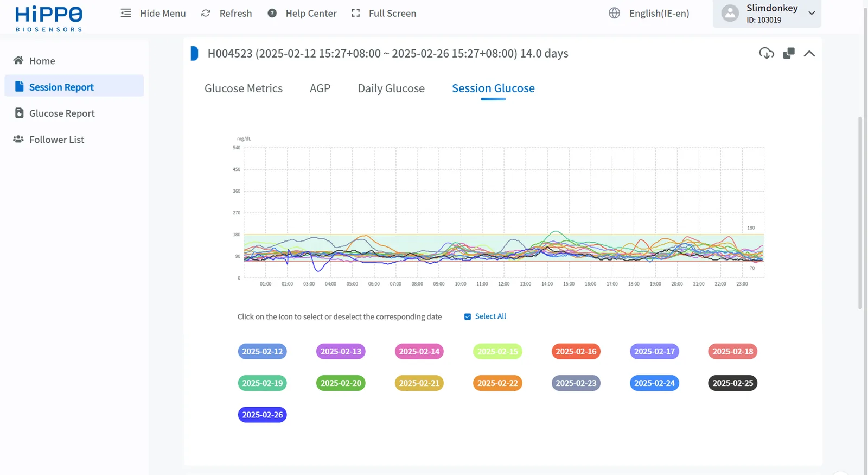Enable the faded 2025-02-15 date pill
The height and width of the screenshot is (475, 868).
click(497, 351)
